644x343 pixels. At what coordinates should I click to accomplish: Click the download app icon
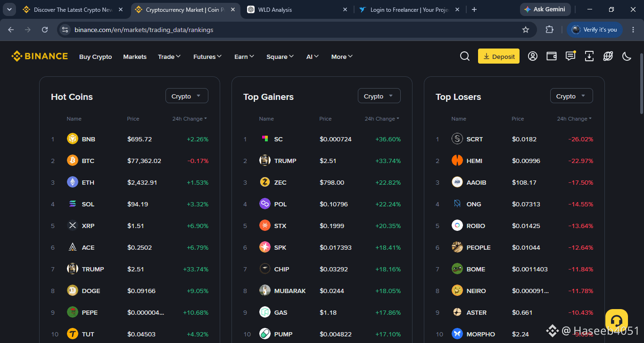[x=589, y=57]
